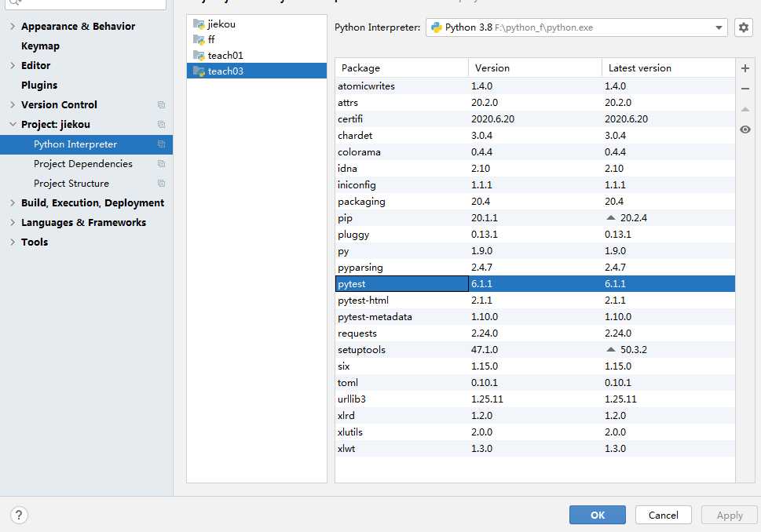The image size is (761, 532).
Task: Expand Build, Execution, Deployment section
Action: [13, 203]
